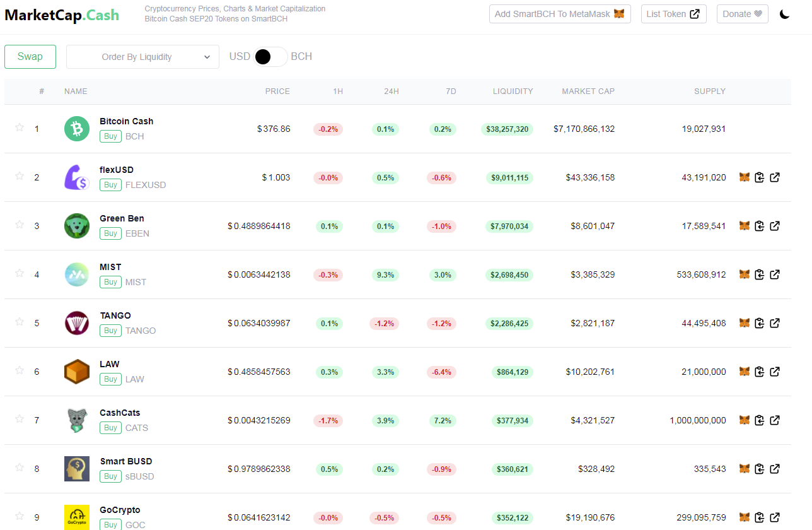Sort table by the LIQUIDITY column header
This screenshot has width=812, height=530.
[x=513, y=91]
